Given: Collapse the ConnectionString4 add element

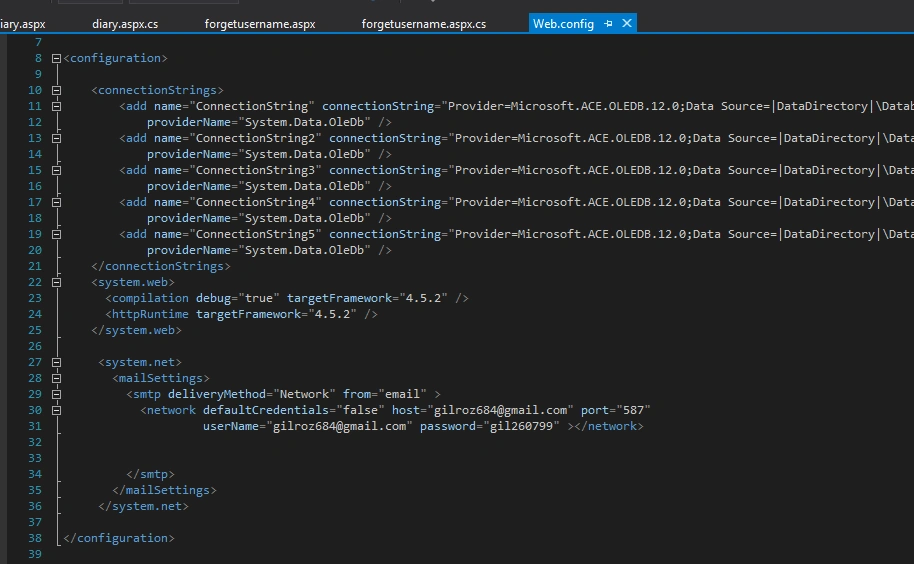Looking at the screenshot, I should [57, 203].
